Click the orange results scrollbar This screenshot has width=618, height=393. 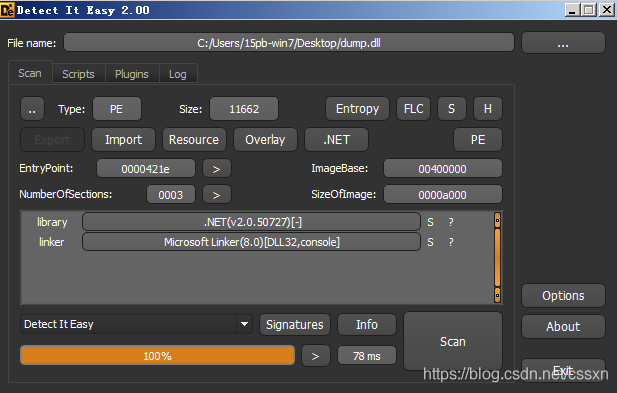point(497,258)
